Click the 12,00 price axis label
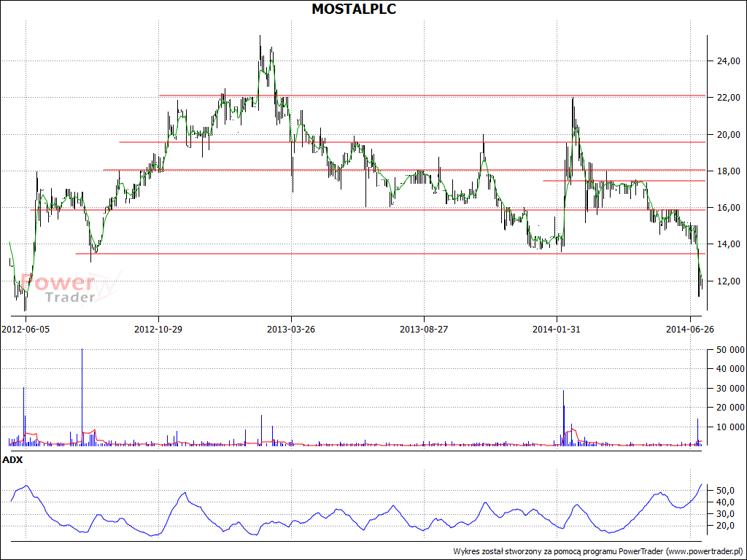 click(x=729, y=281)
